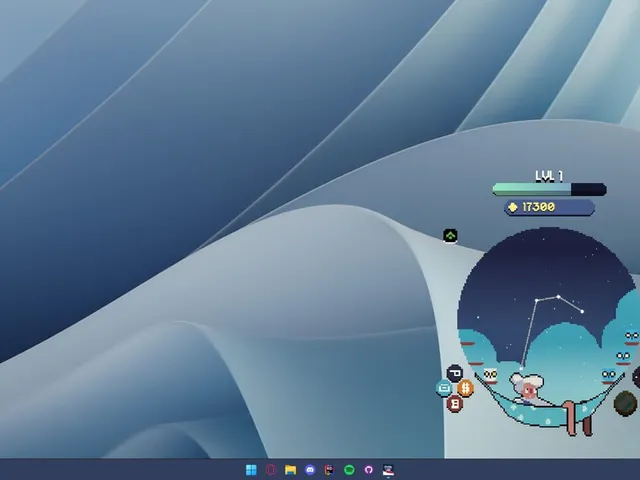This screenshot has width=640, height=480.
Task: Select the dark green planet orb
Action: 625,403
